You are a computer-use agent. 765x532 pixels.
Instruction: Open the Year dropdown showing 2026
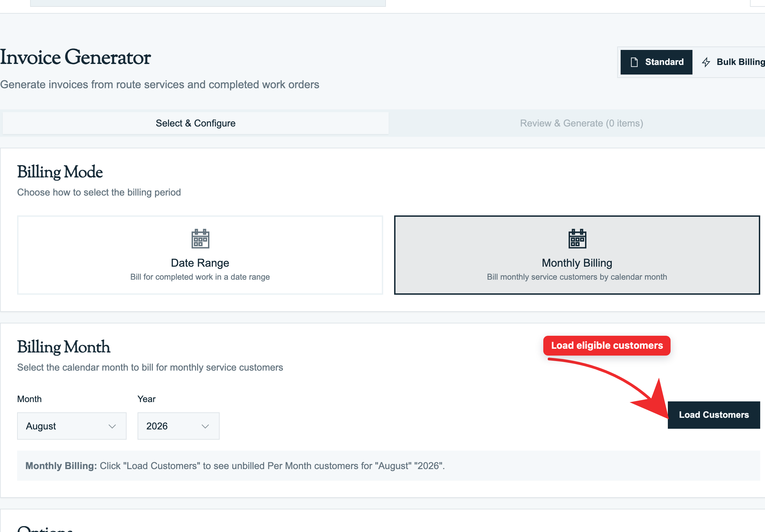click(x=178, y=426)
